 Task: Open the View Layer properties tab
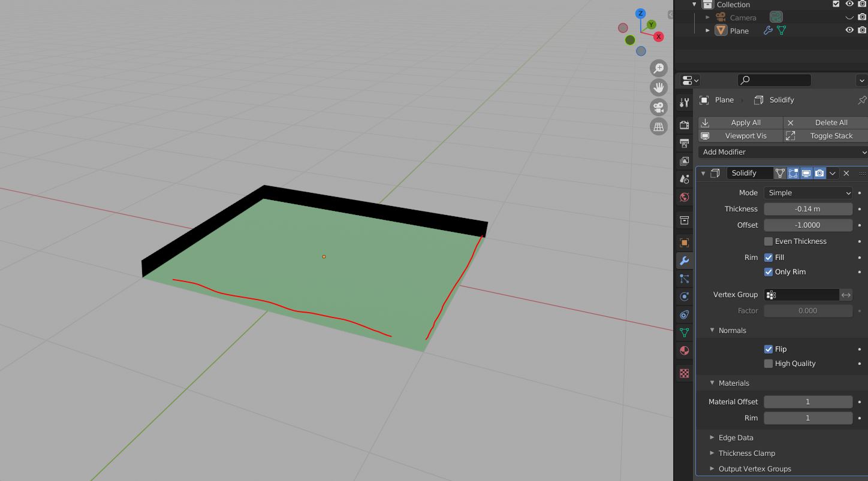click(684, 161)
